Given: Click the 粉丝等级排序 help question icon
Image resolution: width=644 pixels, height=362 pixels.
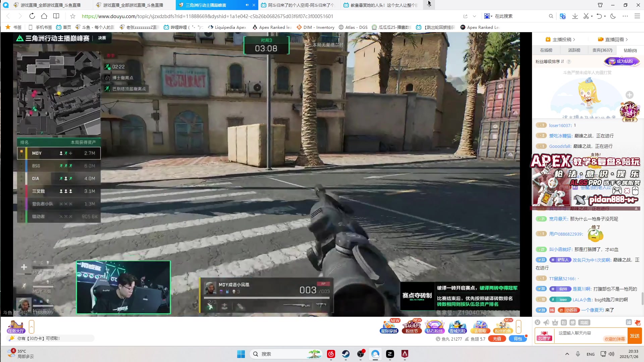Looking at the screenshot, I should pos(569,62).
